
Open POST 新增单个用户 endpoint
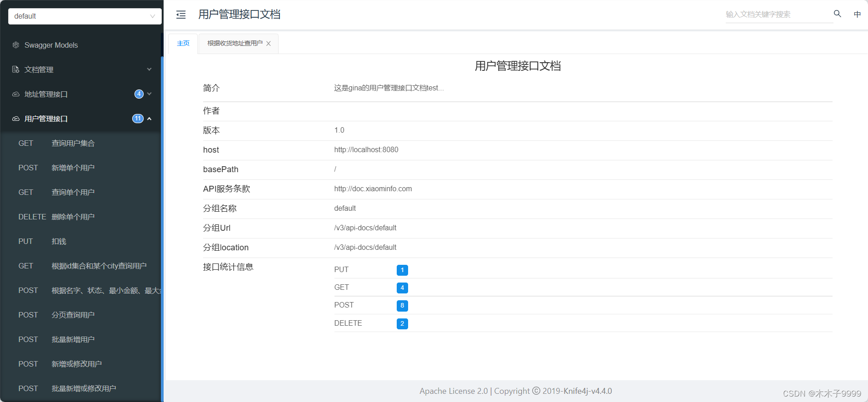(81, 168)
